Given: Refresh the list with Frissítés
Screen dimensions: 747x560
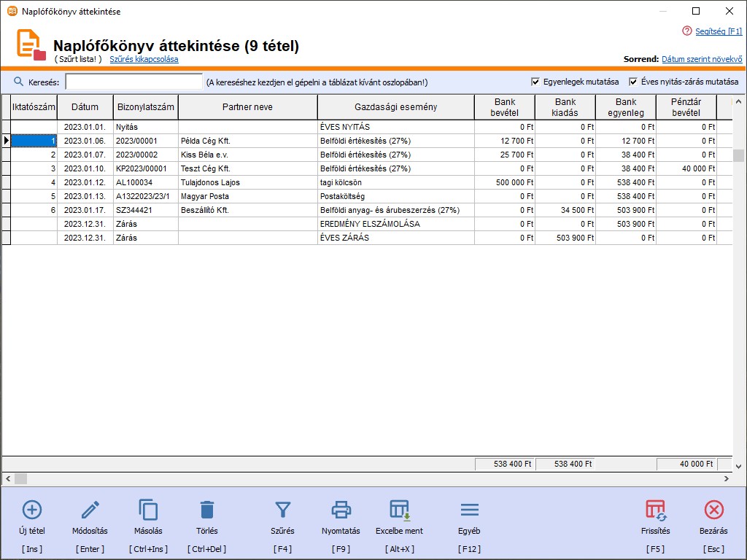Looking at the screenshot, I should coord(656,510).
